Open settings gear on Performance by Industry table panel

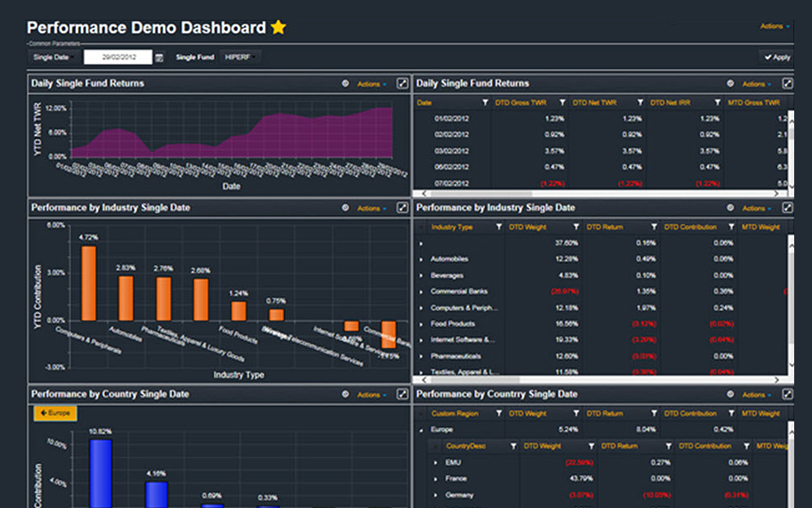(x=730, y=208)
